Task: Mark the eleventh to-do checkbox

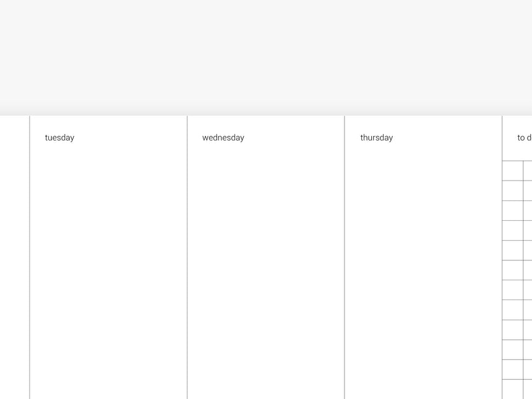Action: point(513,369)
